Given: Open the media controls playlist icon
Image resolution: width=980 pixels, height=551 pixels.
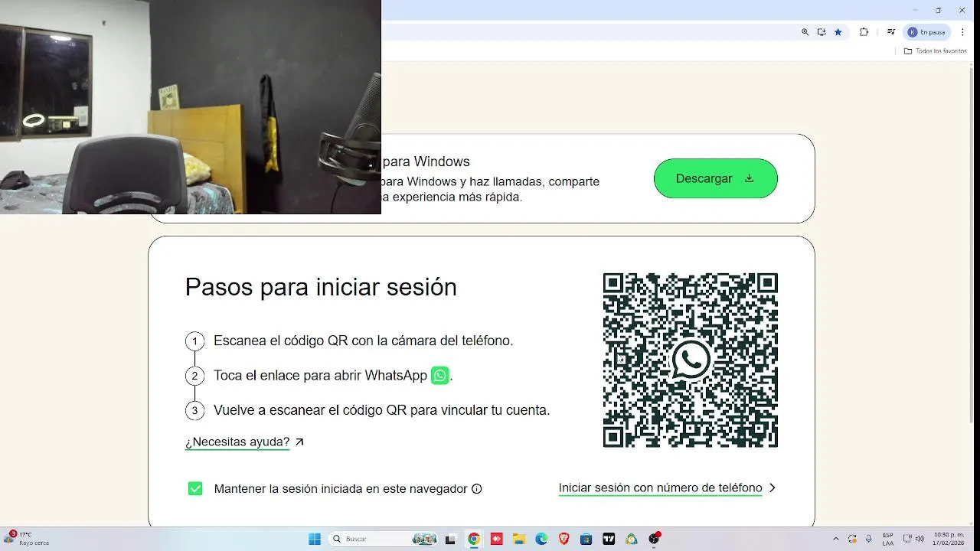Looking at the screenshot, I should coord(890,32).
